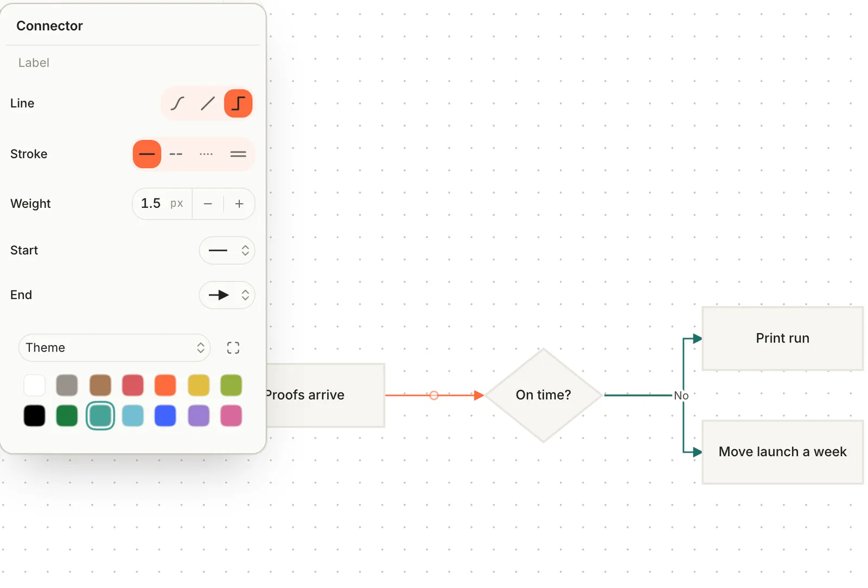Click the orange arrowhead into On time?
Screen dimensions: 868x588
point(478,395)
